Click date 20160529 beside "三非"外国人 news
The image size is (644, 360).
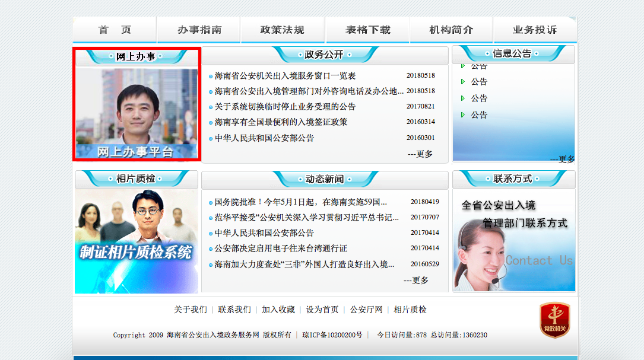(x=424, y=264)
